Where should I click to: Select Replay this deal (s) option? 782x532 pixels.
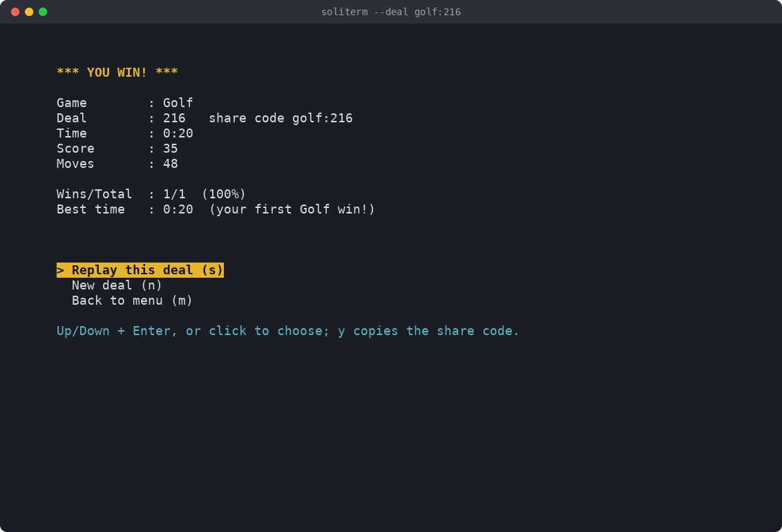coord(140,269)
